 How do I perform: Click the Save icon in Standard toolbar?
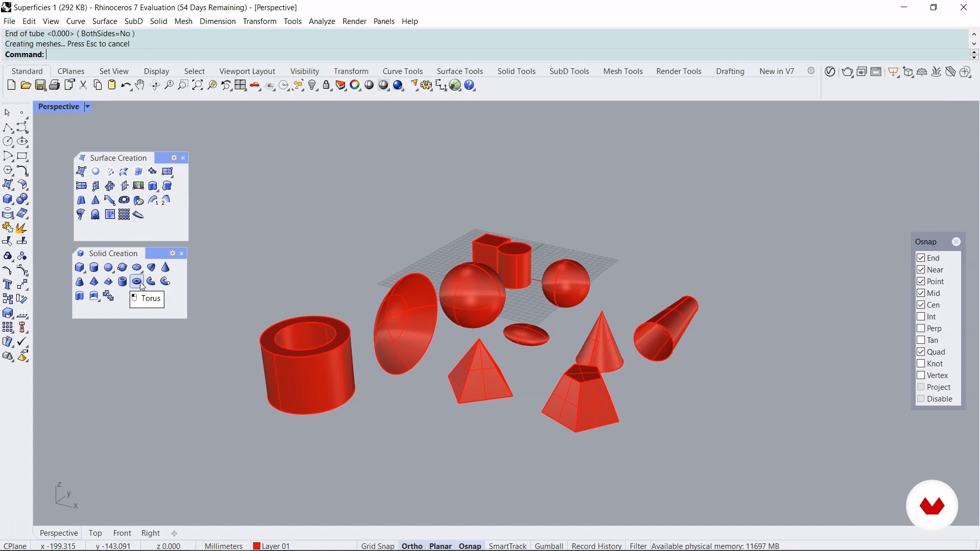[x=40, y=85]
